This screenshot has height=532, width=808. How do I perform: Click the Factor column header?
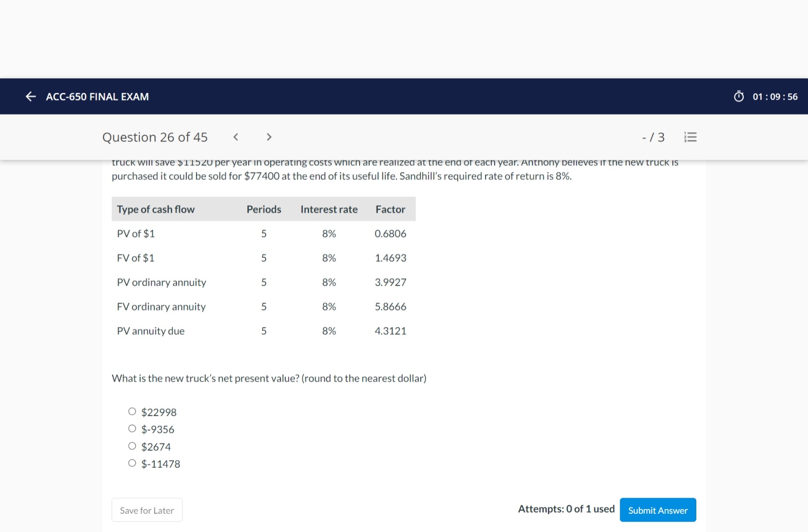pyautogui.click(x=390, y=209)
